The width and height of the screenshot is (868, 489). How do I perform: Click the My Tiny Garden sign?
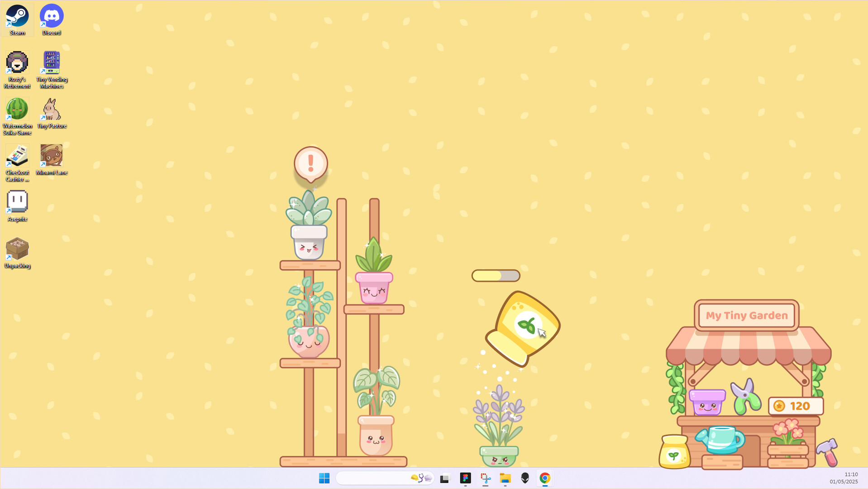(747, 316)
